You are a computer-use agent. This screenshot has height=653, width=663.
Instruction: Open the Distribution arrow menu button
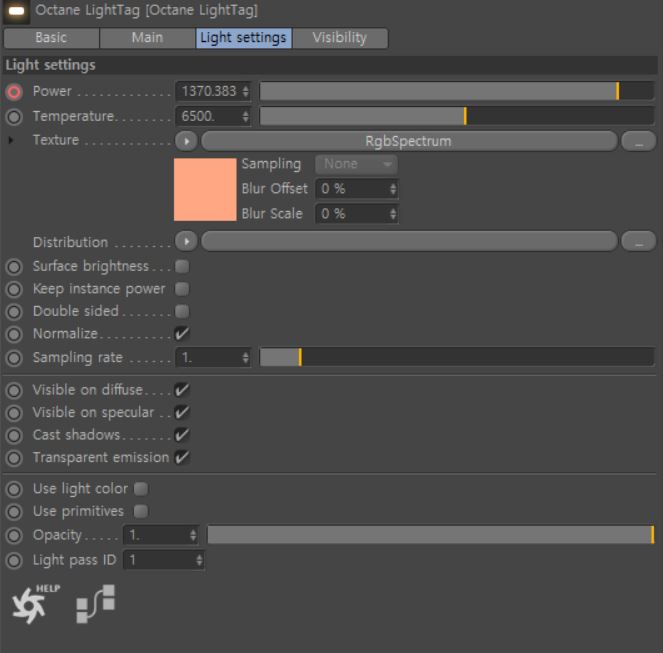click(186, 241)
